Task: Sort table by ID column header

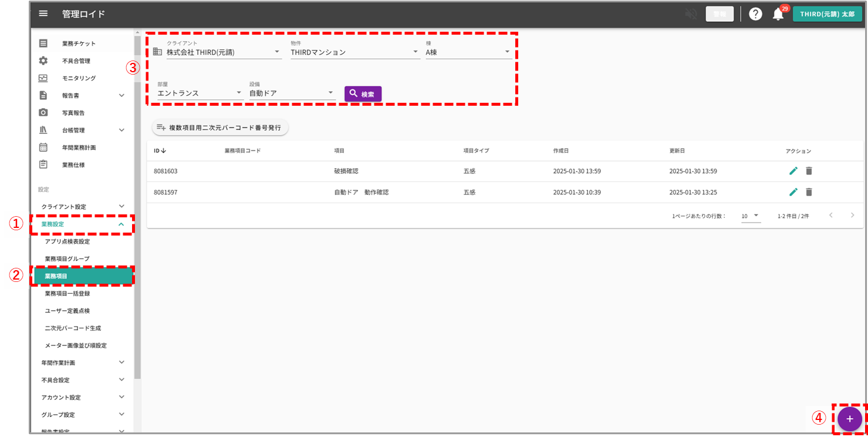Action: tap(160, 151)
